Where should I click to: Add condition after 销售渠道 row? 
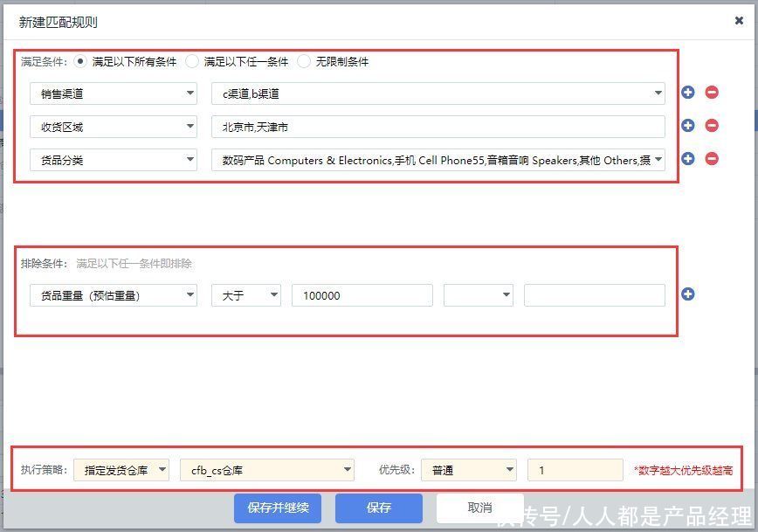click(688, 93)
